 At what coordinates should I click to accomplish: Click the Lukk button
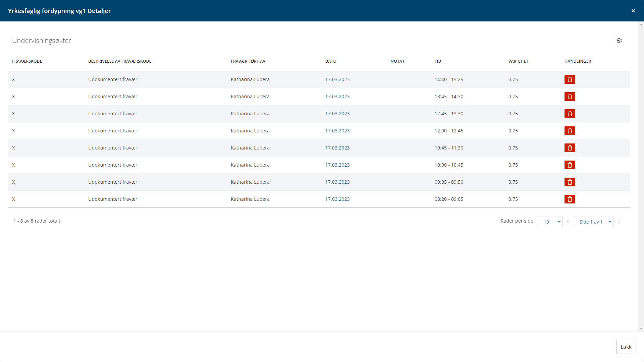626,347
